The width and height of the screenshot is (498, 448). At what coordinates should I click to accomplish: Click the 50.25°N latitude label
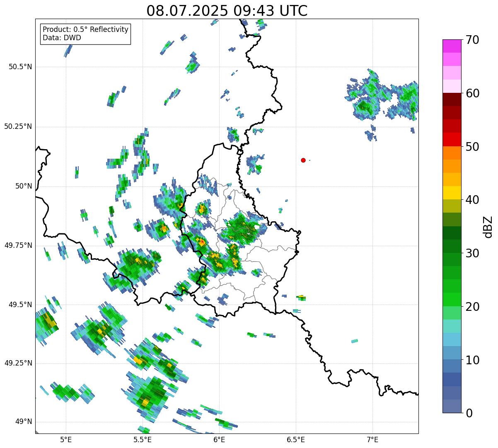coord(18,126)
